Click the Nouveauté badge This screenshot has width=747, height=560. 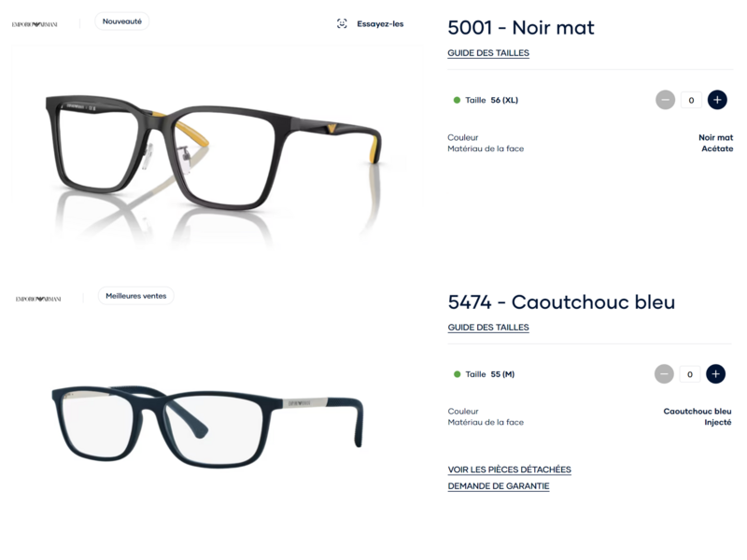point(122,21)
